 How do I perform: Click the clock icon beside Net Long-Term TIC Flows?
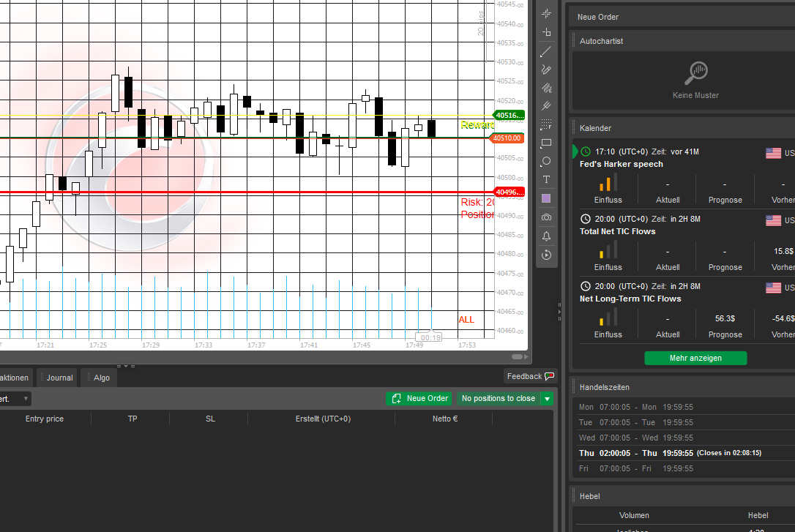pyautogui.click(x=586, y=286)
